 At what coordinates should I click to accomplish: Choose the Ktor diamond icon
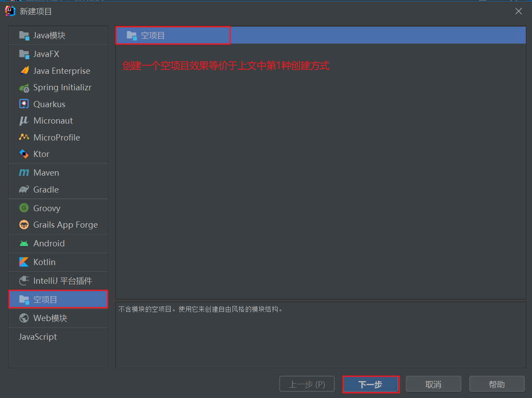[x=24, y=154]
